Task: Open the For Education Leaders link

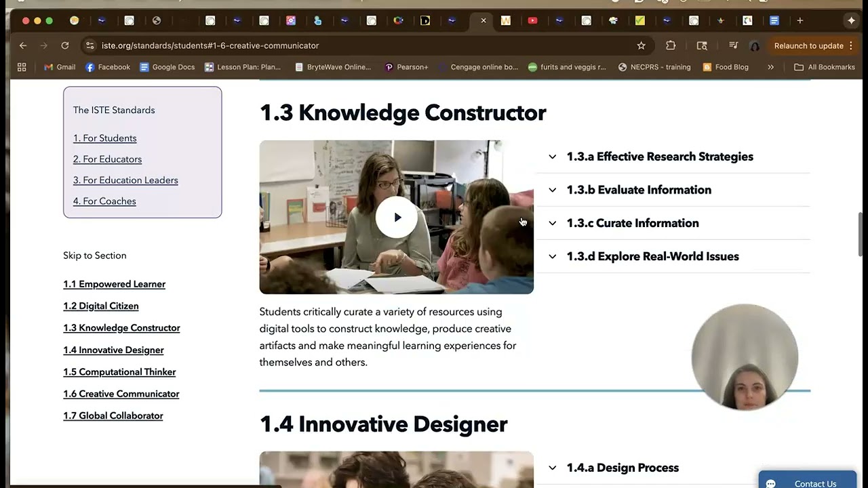Action: click(x=125, y=180)
